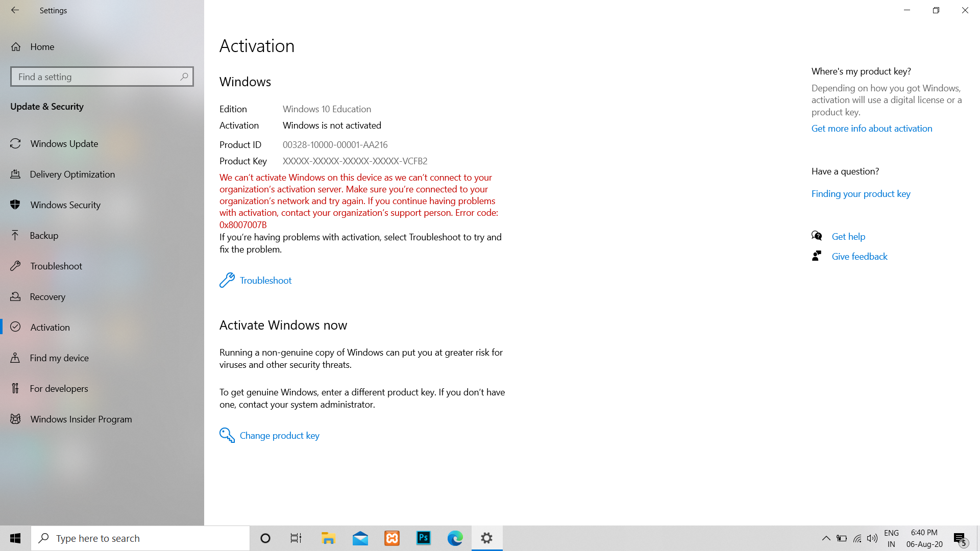Image resolution: width=980 pixels, height=551 pixels.
Task: Click the Settings gear icon in the taskbar
Action: point(487,538)
